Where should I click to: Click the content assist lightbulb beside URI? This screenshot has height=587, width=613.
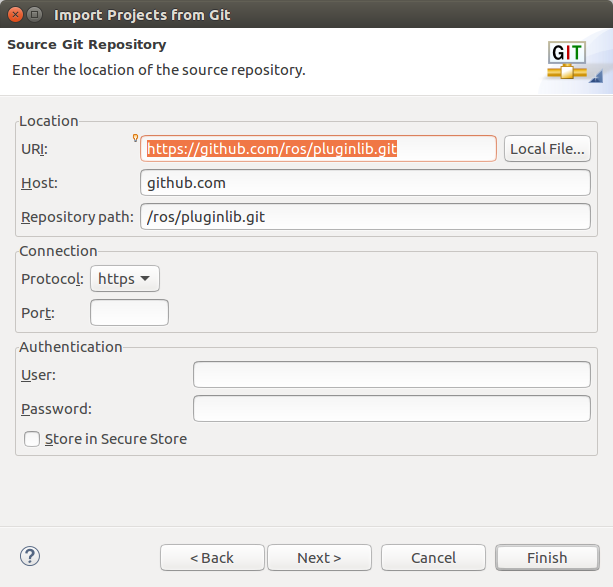[136, 138]
